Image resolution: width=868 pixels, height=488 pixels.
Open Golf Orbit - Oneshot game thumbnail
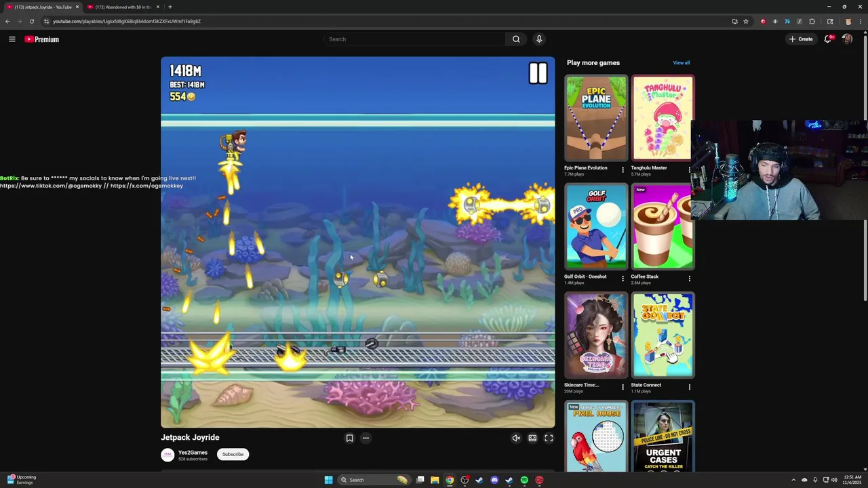pyautogui.click(x=596, y=226)
